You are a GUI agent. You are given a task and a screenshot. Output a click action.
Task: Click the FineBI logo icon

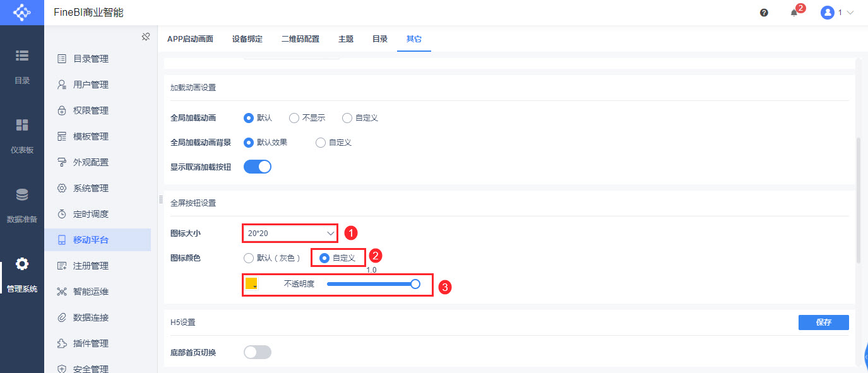click(21, 13)
